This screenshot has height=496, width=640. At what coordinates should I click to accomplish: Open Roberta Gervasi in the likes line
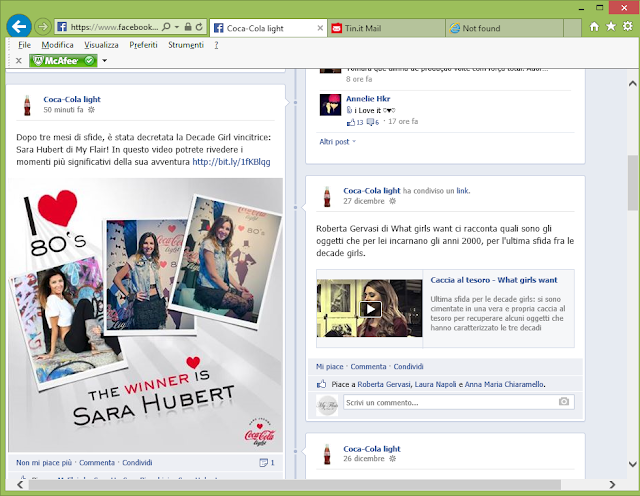tap(384, 384)
